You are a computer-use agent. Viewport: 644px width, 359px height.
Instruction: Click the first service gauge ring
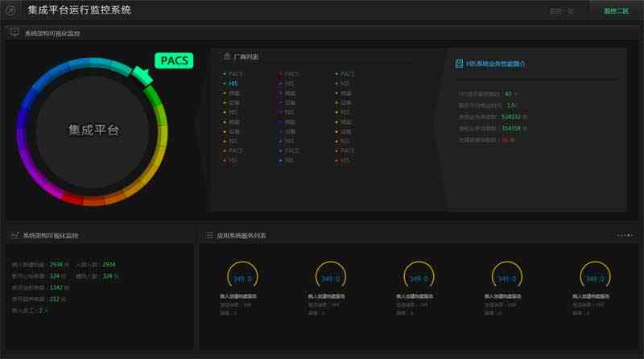click(x=242, y=279)
